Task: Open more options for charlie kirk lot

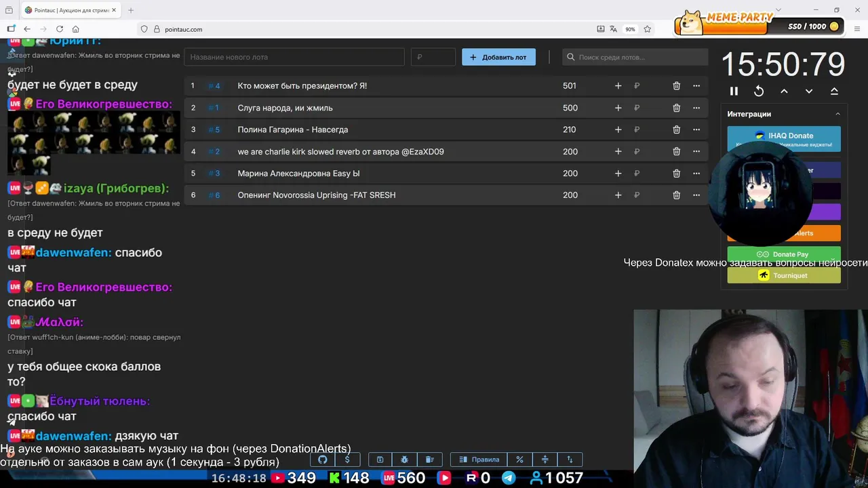Action: coord(696,152)
